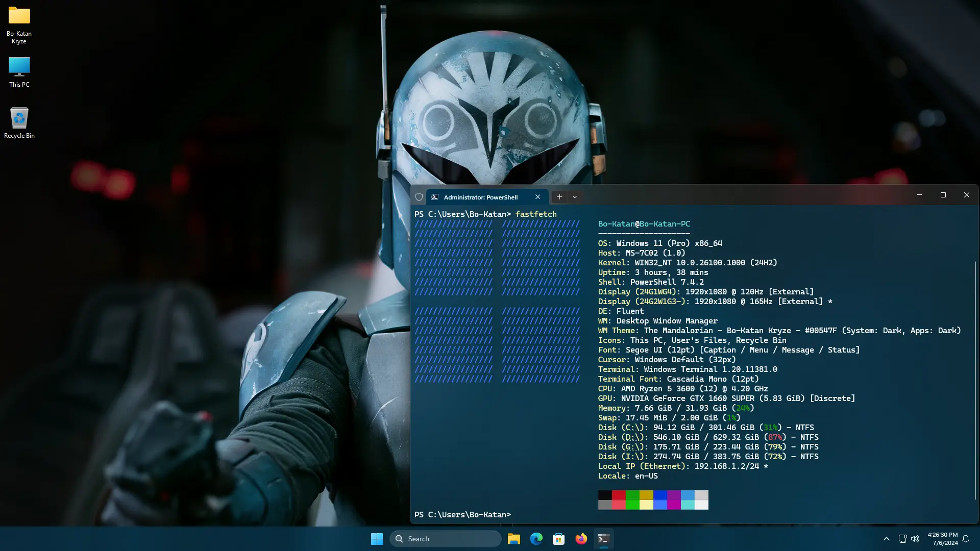The image size is (980, 551).
Task: Click the red swatch in fastfetch palette
Action: pyautogui.click(x=619, y=495)
